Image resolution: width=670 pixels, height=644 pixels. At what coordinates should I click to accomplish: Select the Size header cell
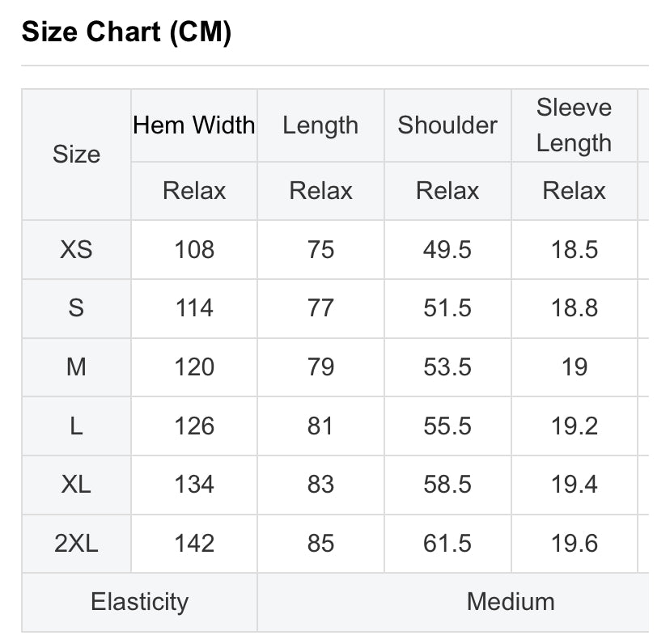77,155
